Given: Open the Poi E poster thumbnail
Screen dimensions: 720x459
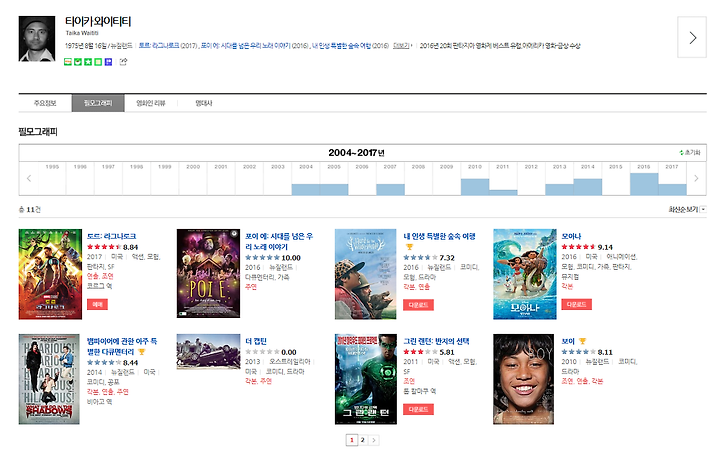Looking at the screenshot, I should click(208, 274).
